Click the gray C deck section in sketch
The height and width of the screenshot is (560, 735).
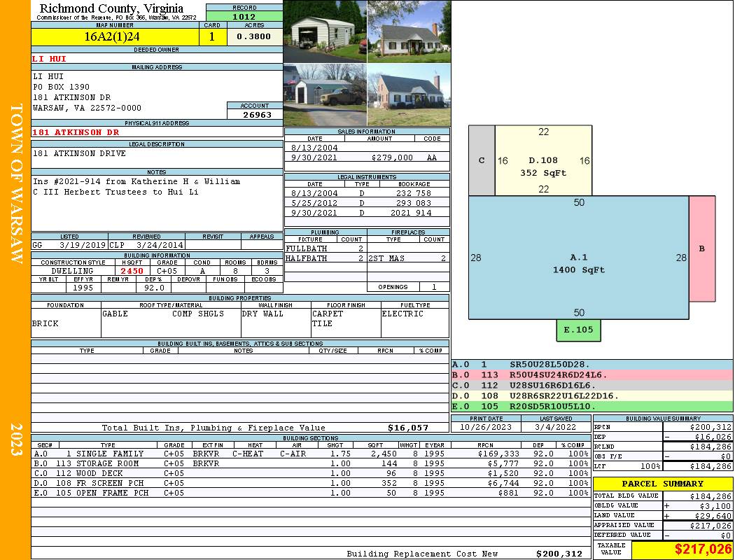coord(482,160)
